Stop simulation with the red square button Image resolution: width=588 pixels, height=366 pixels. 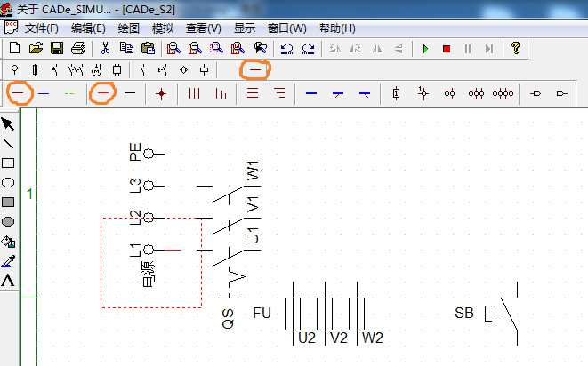coord(447,49)
